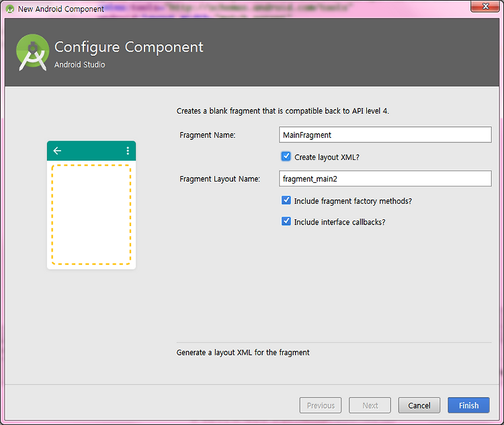
Task: Click the Cancel button
Action: tap(419, 405)
